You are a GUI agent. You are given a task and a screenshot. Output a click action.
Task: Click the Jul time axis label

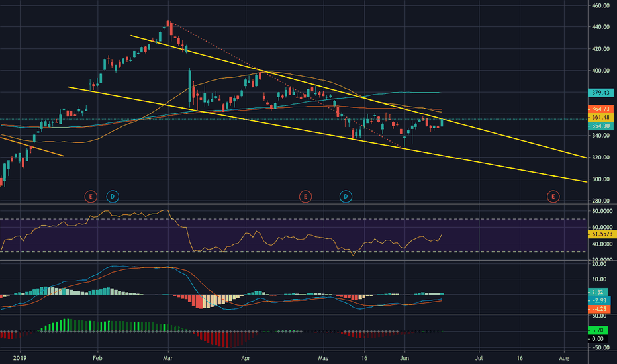click(x=479, y=358)
